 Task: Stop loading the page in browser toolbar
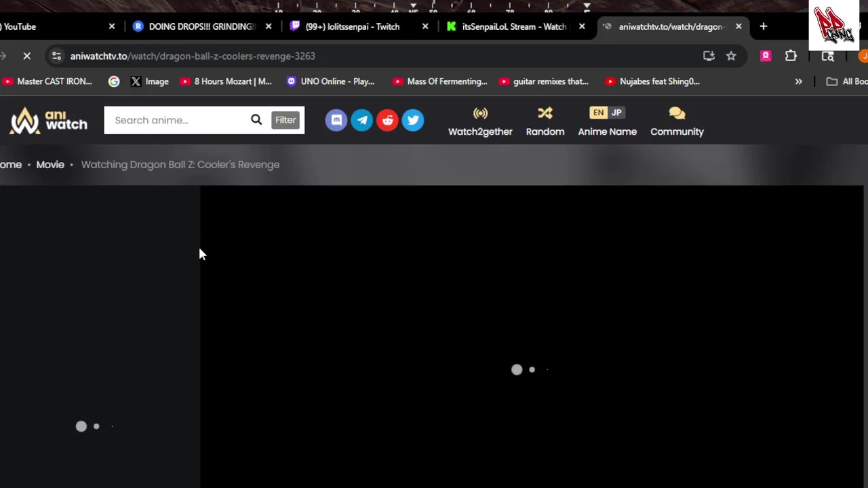27,56
